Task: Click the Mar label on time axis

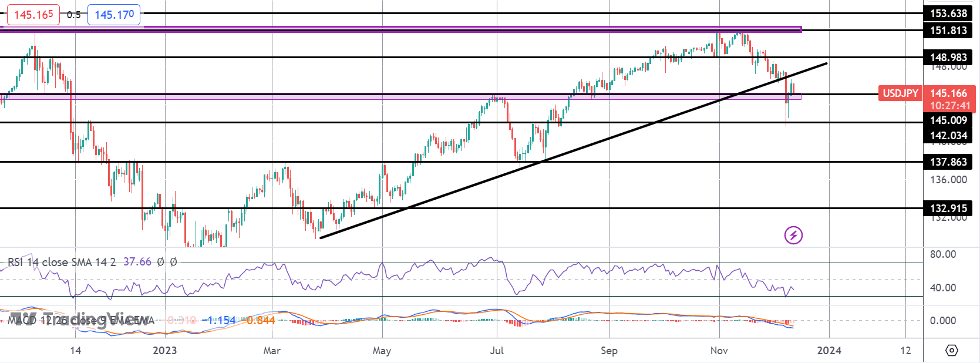Action: (272, 351)
